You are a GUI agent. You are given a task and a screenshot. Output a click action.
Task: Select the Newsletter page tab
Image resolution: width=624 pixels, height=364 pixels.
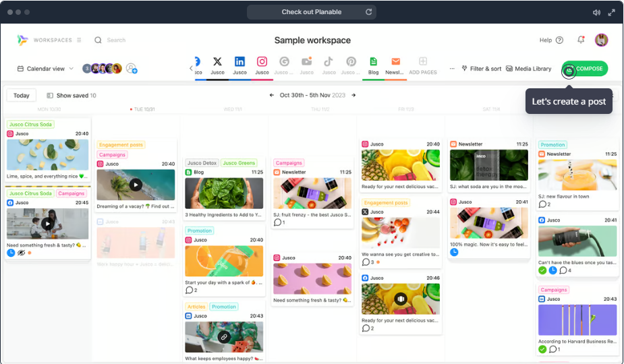(x=395, y=66)
